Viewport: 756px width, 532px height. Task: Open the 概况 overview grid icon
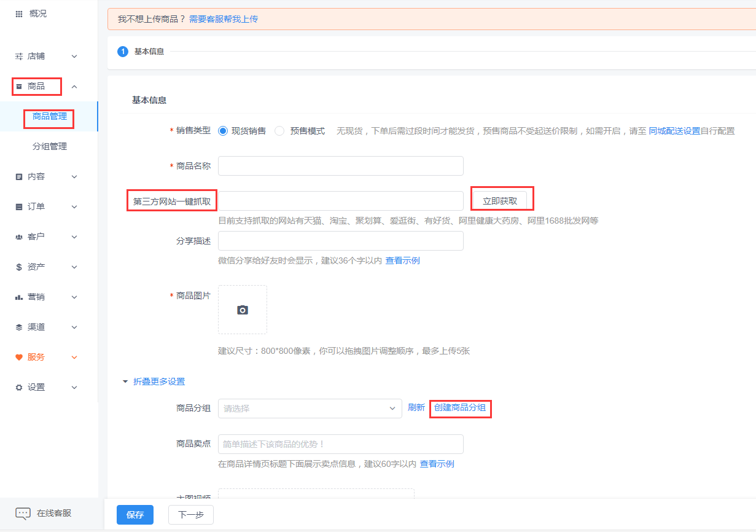coord(19,14)
